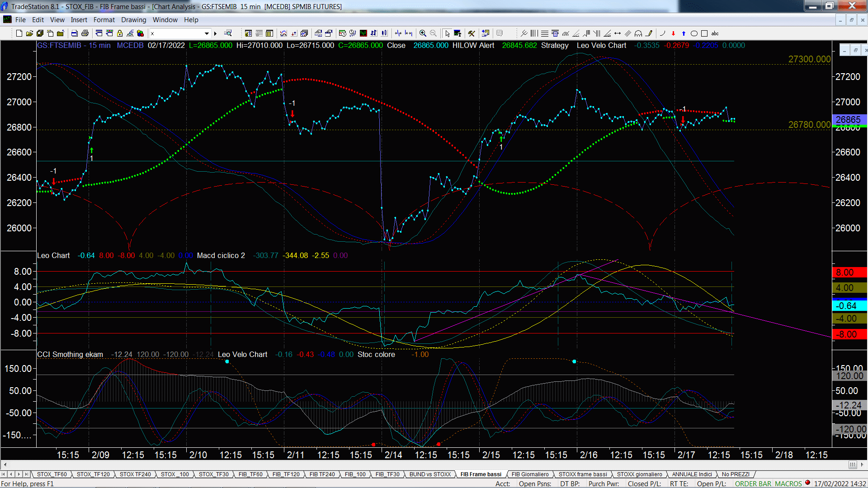Switch to the STOXX frame bassi tab
Image resolution: width=868 pixels, height=488 pixels.
(x=583, y=474)
